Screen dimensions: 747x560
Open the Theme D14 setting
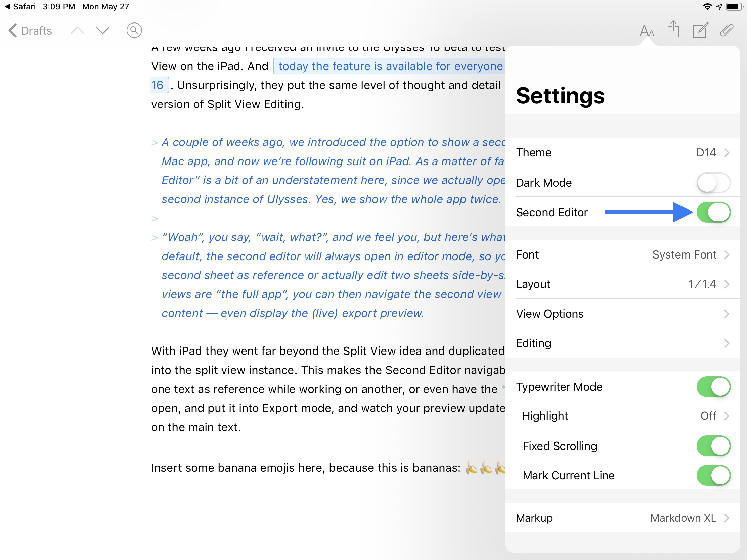pyautogui.click(x=622, y=152)
